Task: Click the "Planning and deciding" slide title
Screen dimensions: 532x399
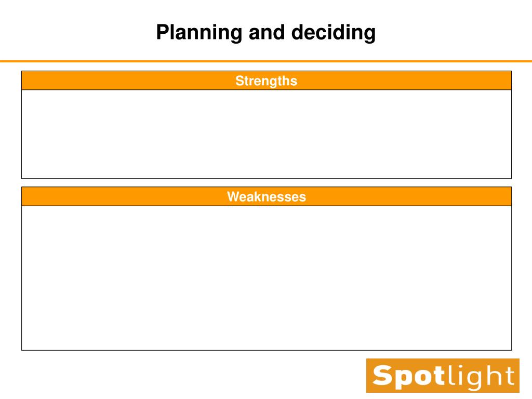Action: point(266,33)
